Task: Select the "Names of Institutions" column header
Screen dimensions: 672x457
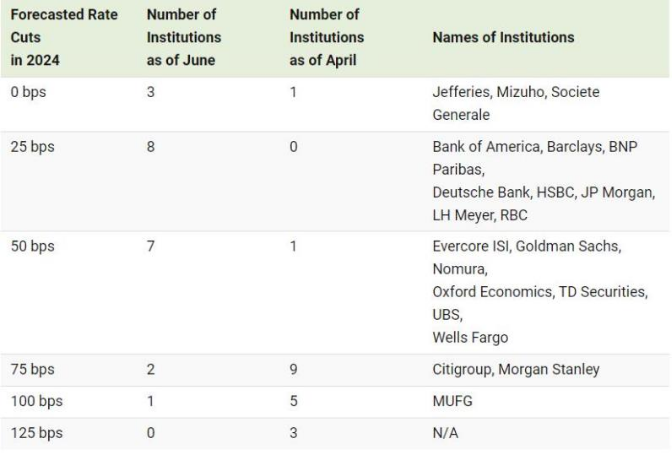Action: [x=503, y=37]
